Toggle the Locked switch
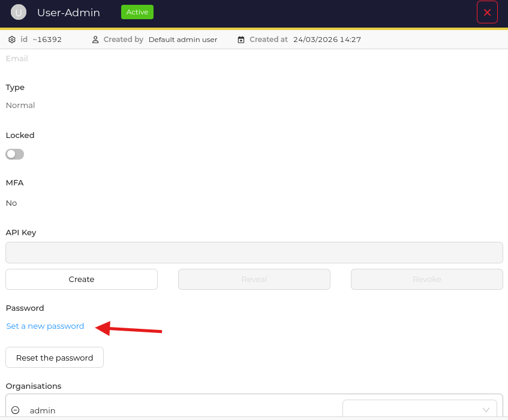This screenshot has height=420, width=508. point(15,154)
